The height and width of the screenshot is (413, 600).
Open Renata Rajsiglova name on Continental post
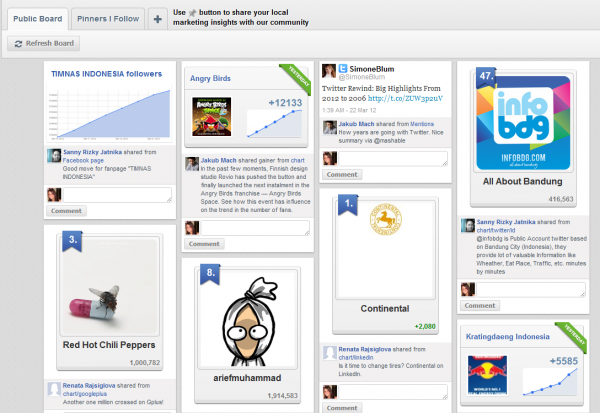[365, 349]
